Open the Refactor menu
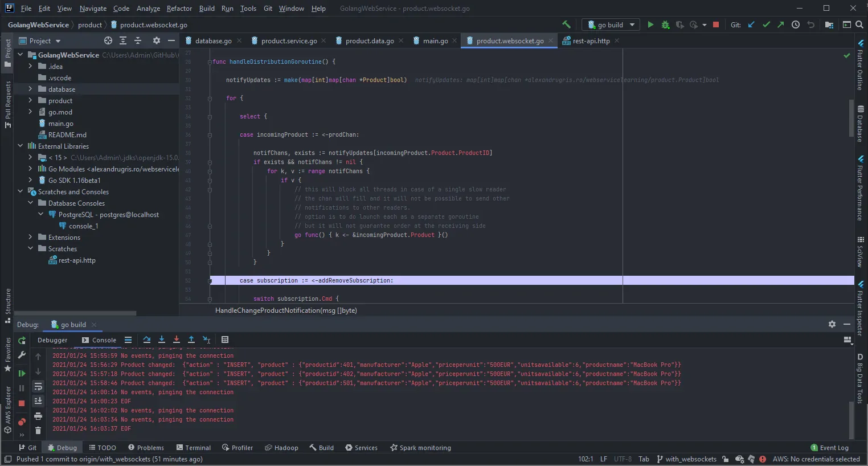The image size is (868, 466). pyautogui.click(x=179, y=9)
